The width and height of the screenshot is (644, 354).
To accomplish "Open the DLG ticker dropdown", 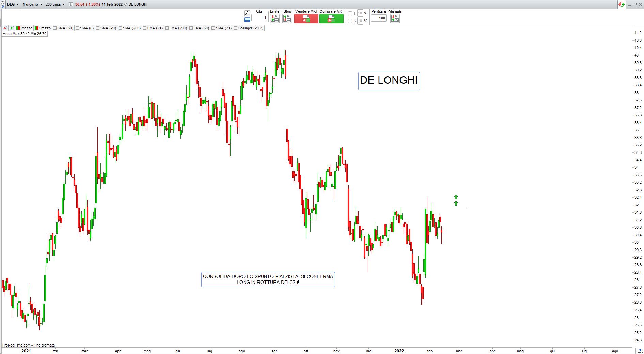I will click(x=13, y=4).
